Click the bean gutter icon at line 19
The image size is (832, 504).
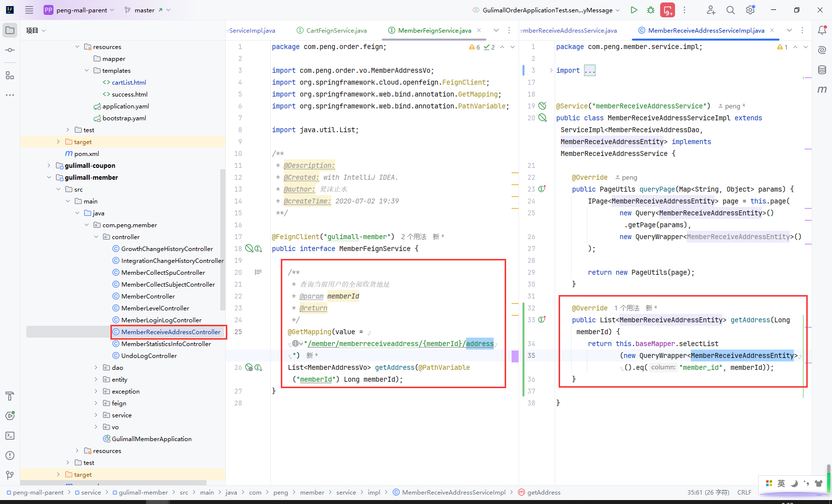542,106
